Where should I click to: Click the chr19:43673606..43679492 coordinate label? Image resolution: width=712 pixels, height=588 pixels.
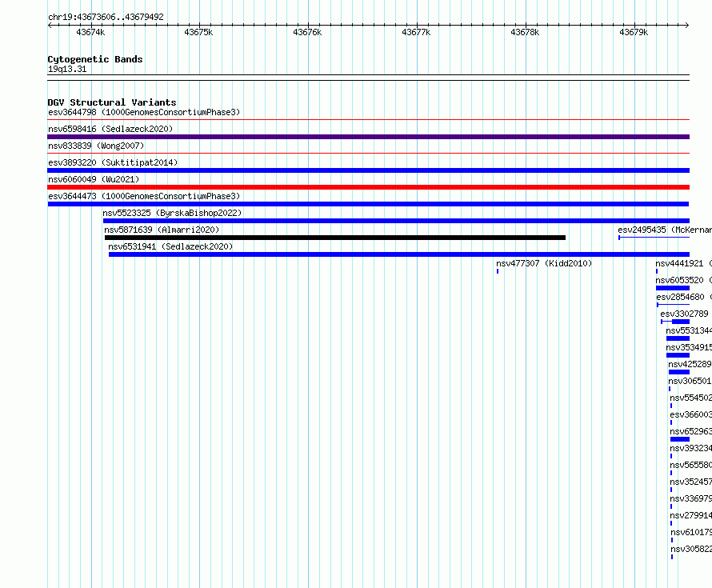106,17
